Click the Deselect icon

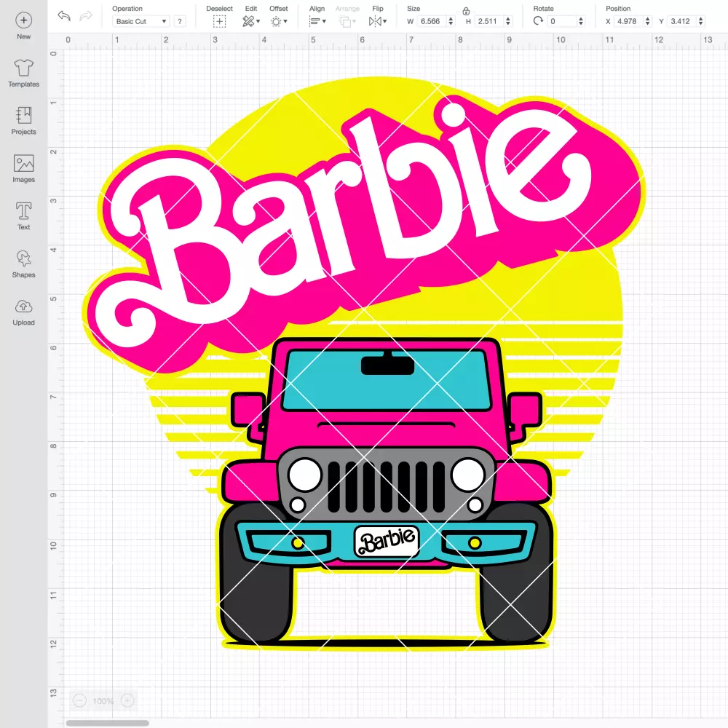219,21
